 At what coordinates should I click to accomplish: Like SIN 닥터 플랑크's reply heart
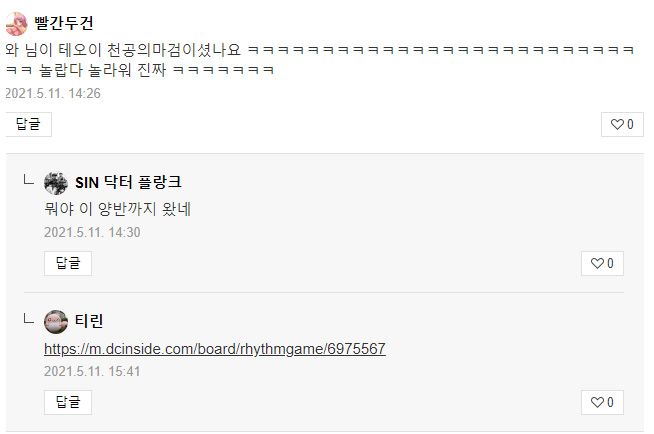(x=602, y=263)
